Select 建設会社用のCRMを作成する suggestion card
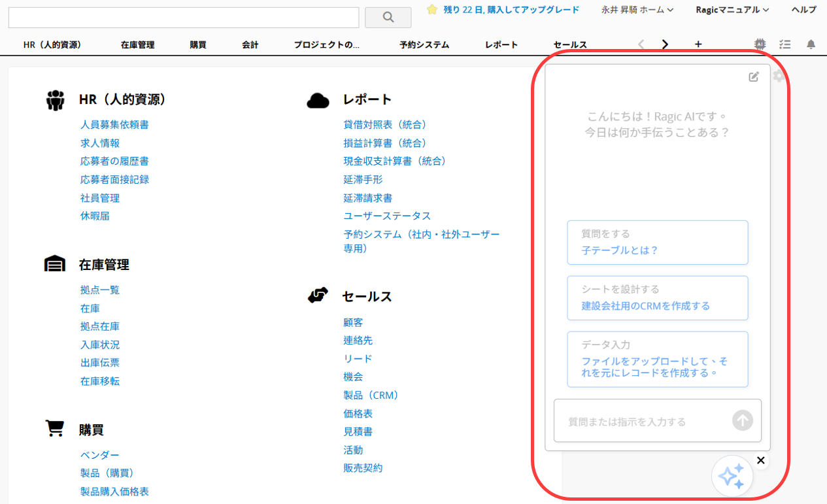827x504 pixels. coord(658,298)
